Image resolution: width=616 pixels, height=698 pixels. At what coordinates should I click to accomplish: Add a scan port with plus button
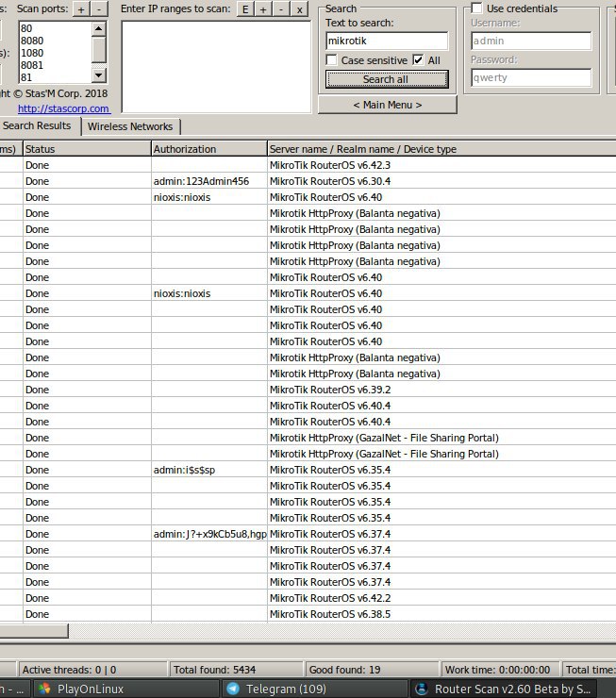81,8
